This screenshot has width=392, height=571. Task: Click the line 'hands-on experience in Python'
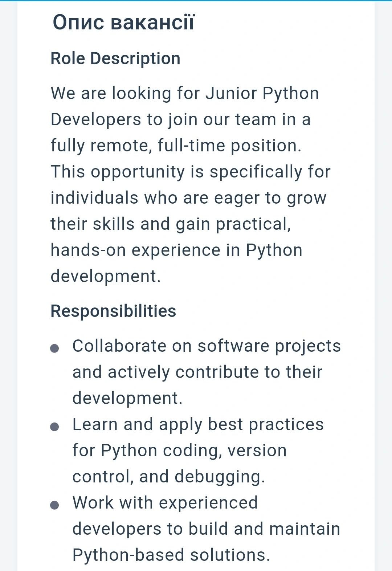176,250
